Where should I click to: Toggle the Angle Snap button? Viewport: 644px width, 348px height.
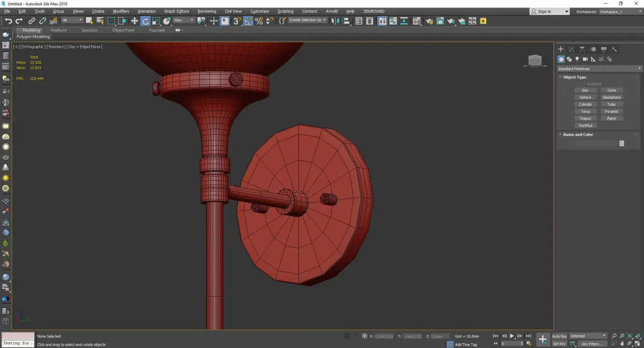(248, 21)
